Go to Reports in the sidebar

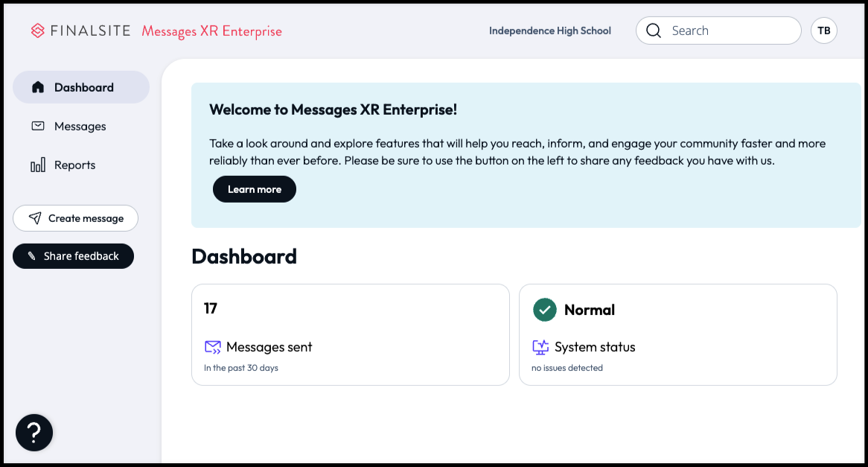tap(74, 165)
